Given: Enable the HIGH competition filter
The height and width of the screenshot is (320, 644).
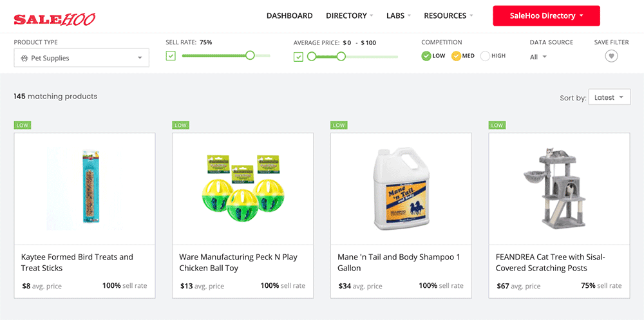Looking at the screenshot, I should [485, 56].
